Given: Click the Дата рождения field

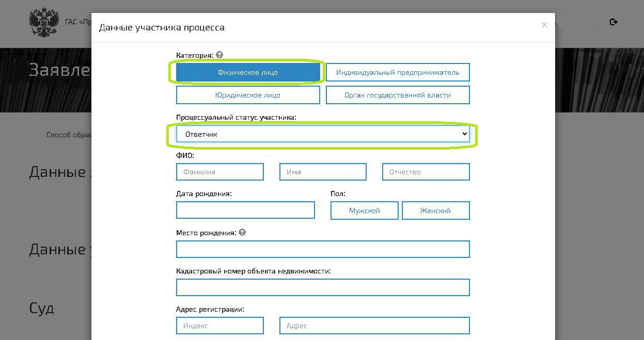Looking at the screenshot, I should click(x=245, y=210).
